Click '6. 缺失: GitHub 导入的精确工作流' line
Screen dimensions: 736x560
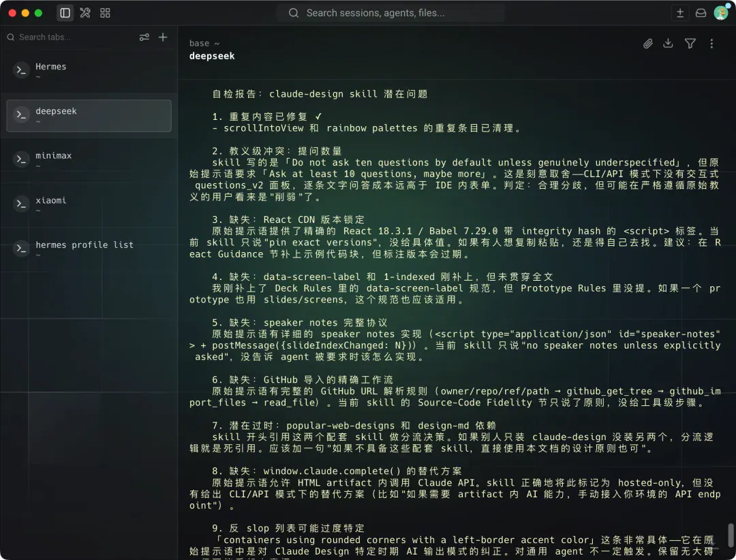pyautogui.click(x=303, y=379)
